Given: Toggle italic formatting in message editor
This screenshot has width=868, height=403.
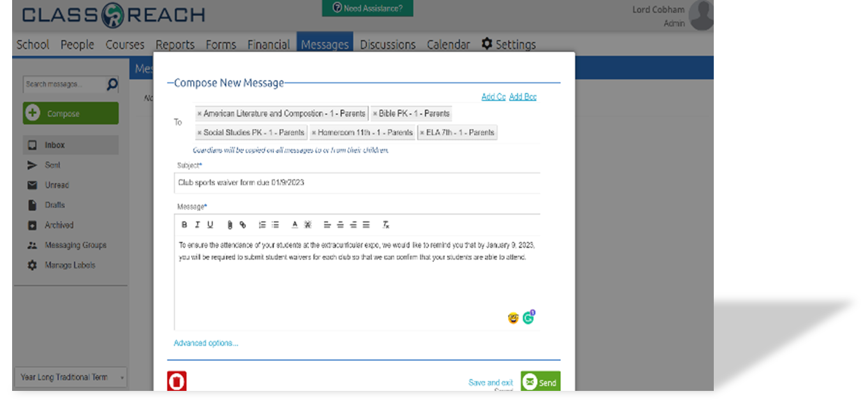Looking at the screenshot, I should 197,225.
